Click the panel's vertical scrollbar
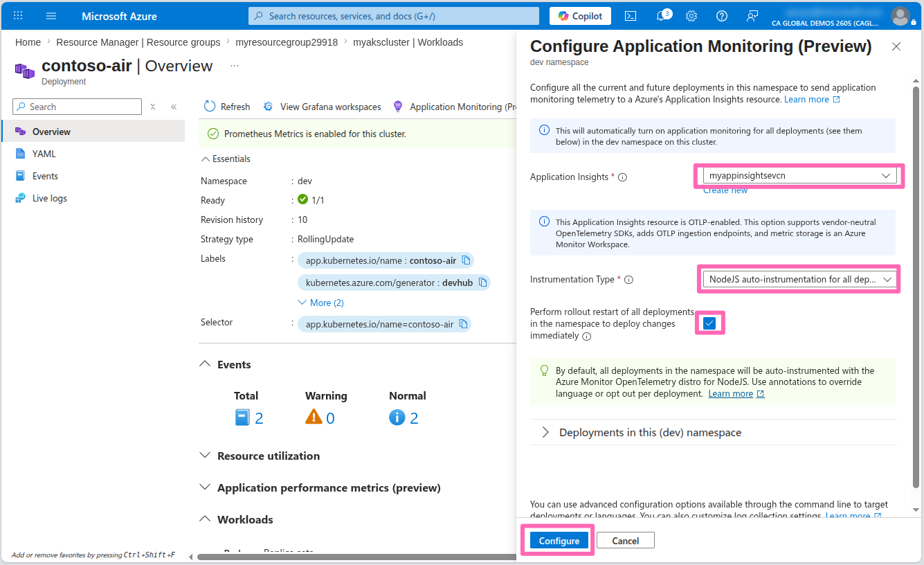 (x=916, y=287)
